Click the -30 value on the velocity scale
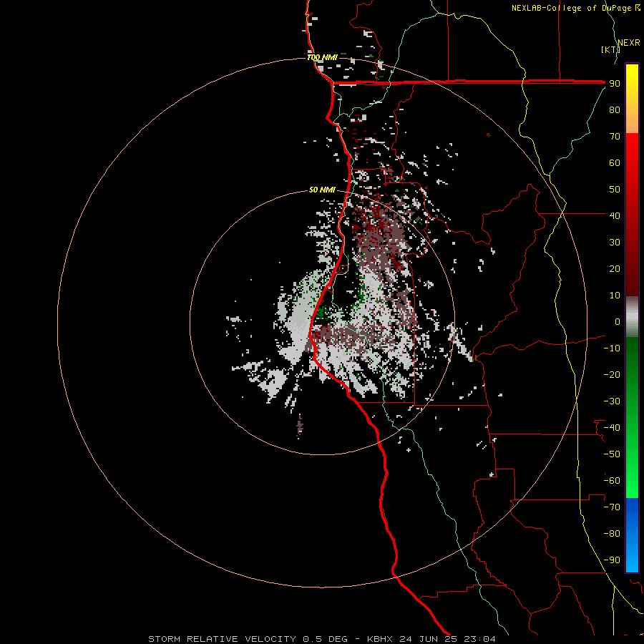Viewport: 644px width, 644px height. coord(612,401)
